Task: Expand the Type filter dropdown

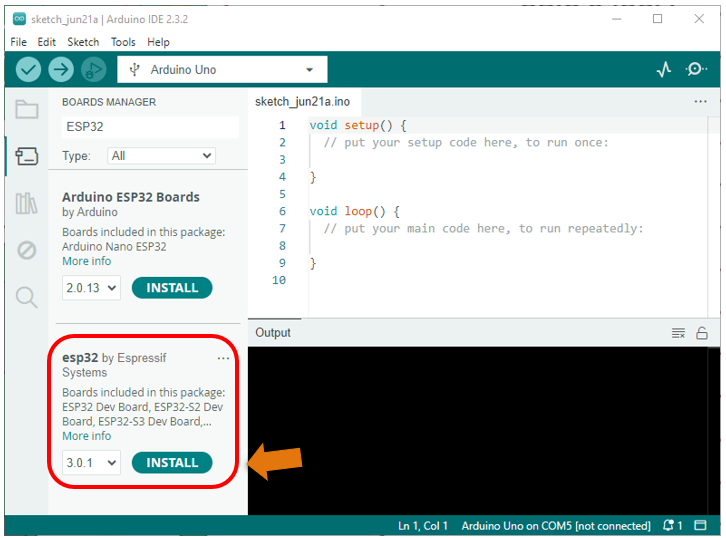Action: (x=161, y=156)
